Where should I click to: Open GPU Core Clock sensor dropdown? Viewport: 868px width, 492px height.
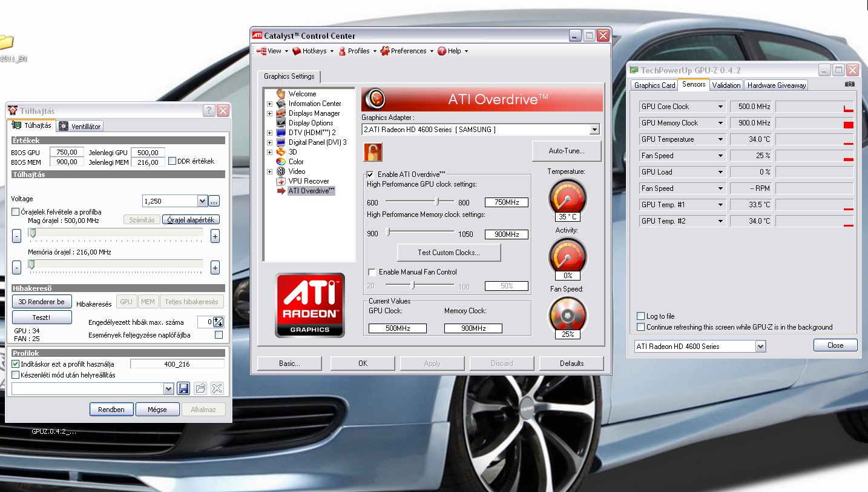point(720,107)
